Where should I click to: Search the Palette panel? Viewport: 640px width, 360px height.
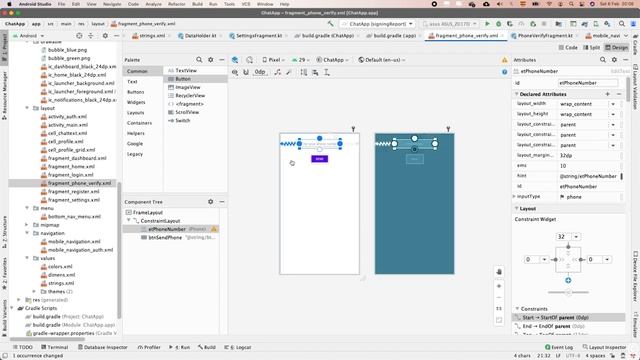[x=199, y=60]
